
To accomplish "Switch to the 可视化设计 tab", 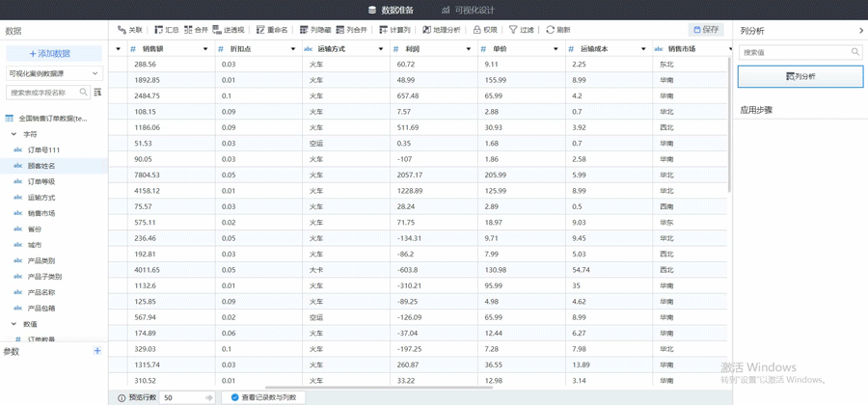I will click(468, 10).
